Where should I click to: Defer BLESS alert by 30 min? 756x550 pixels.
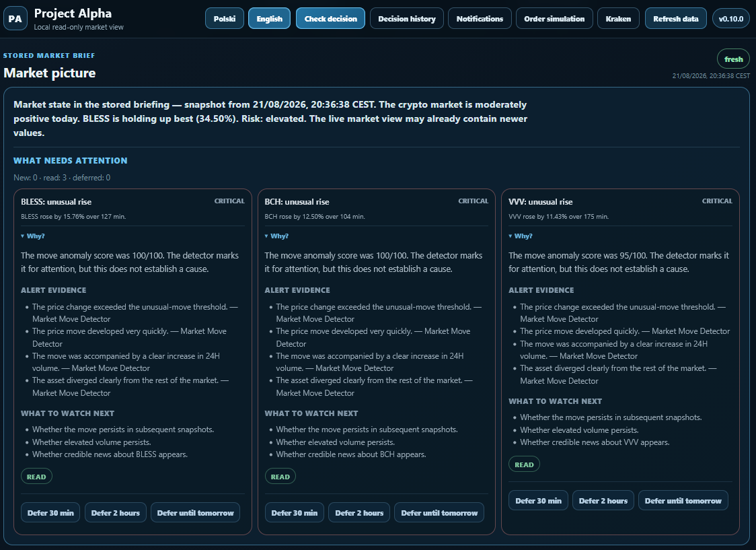pos(50,513)
